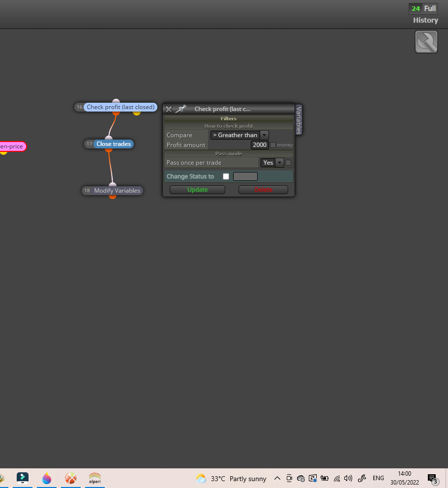Viewport: 448px width, 488px height.
Task: Tick the variable checkbox beside Compare dropdown
Action: click(x=273, y=135)
